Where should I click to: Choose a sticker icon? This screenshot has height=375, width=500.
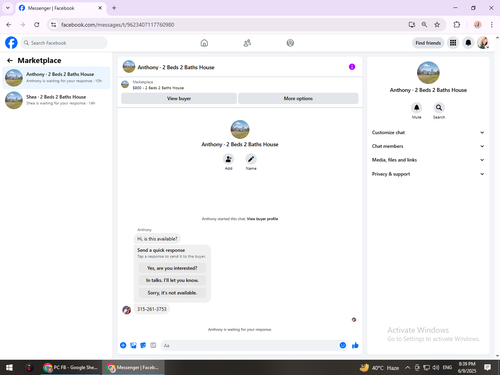tap(143, 345)
